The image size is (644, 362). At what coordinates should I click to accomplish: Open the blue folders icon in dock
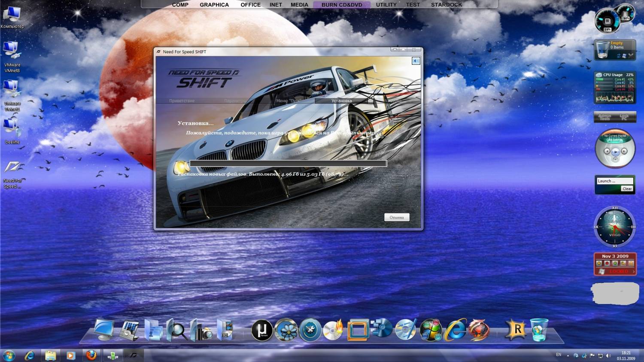pos(153,330)
